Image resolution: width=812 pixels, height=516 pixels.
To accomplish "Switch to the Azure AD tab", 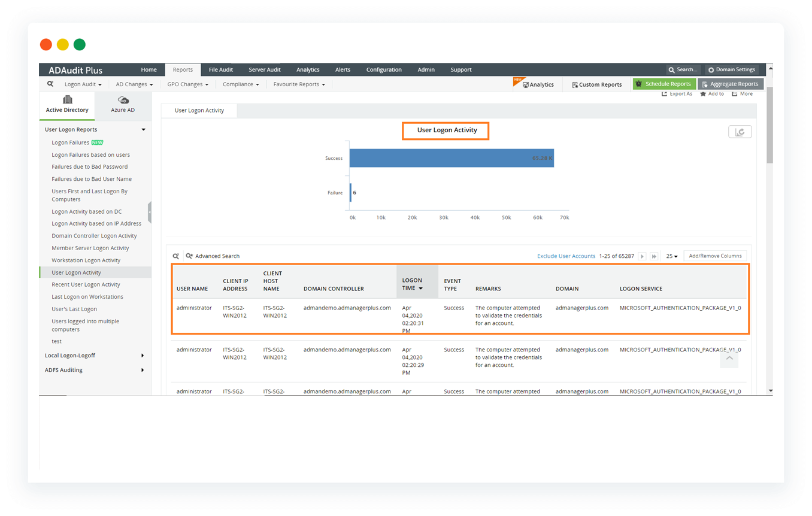I will [123, 104].
